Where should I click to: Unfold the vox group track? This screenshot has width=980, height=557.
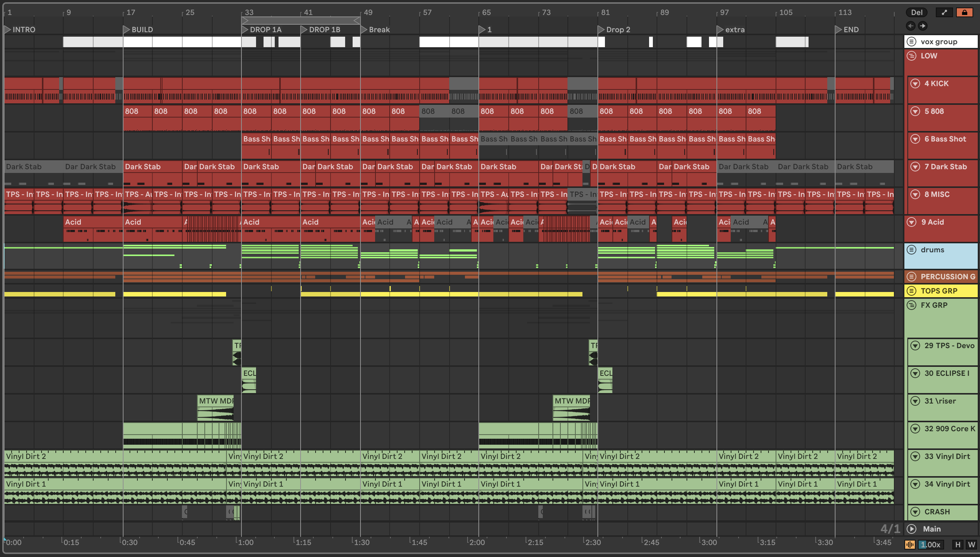click(911, 41)
